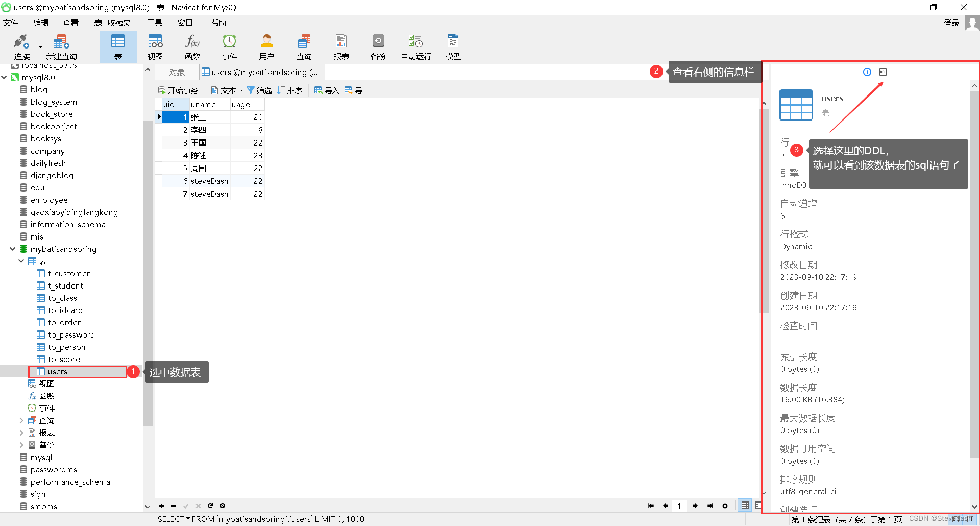The width and height of the screenshot is (980, 526).
Task: Click the general info icon in info panel
Action: click(x=867, y=72)
